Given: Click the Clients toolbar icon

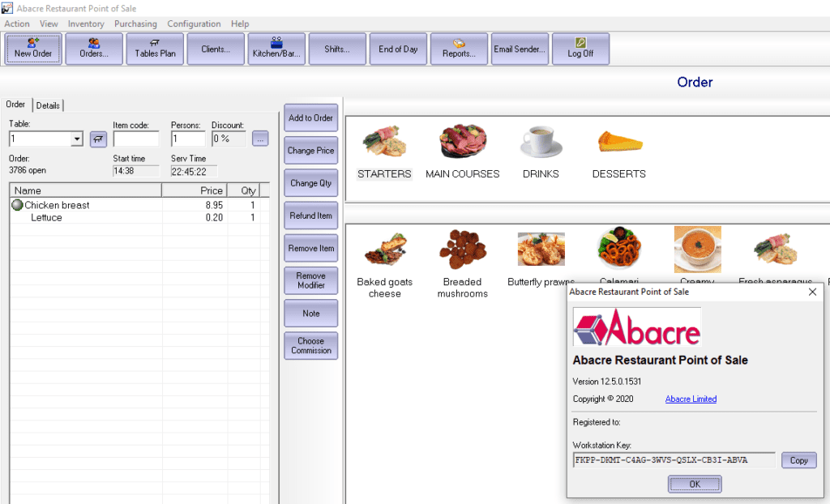Looking at the screenshot, I should pos(215,49).
